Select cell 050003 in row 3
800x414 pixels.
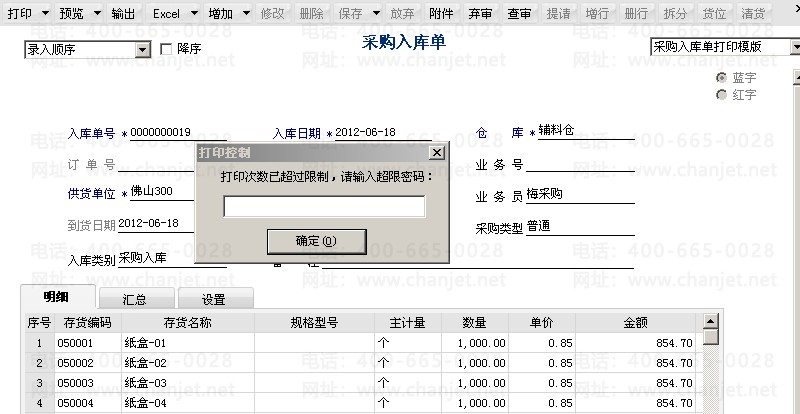pyautogui.click(x=87, y=383)
